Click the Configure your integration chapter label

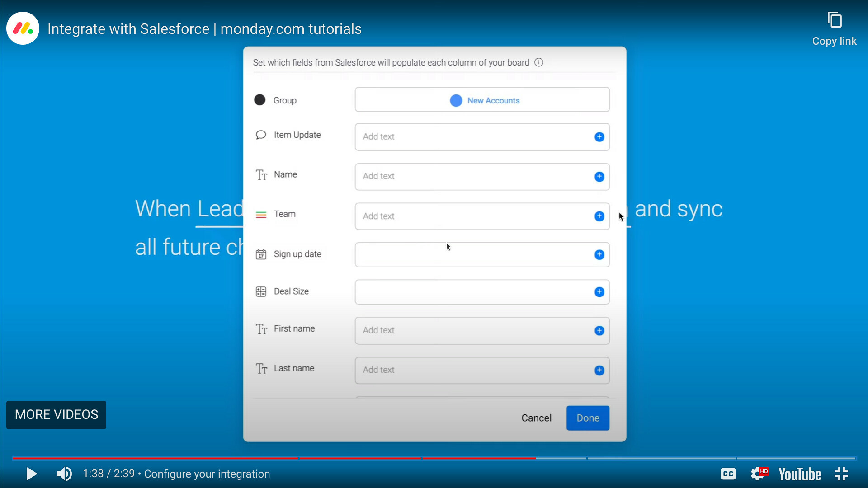207,474
